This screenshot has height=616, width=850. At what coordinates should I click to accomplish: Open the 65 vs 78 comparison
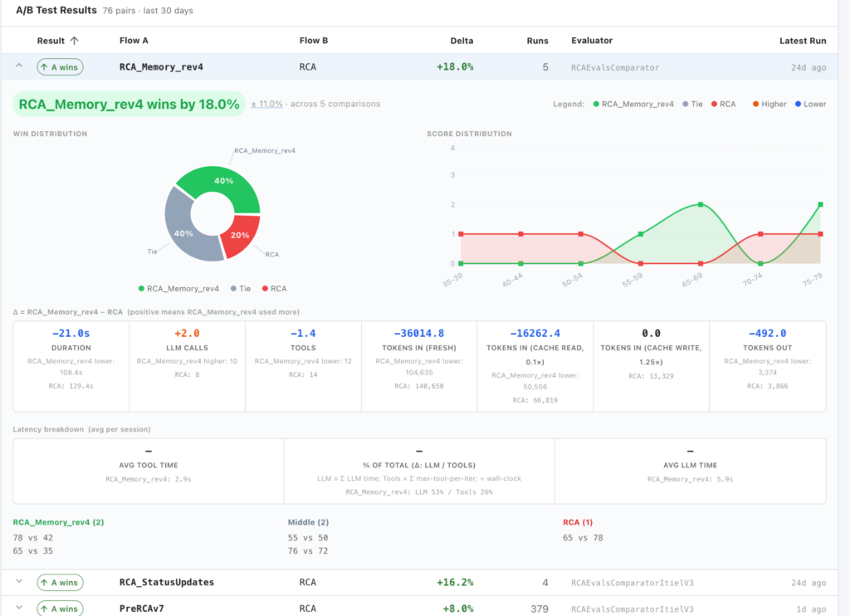pos(583,538)
